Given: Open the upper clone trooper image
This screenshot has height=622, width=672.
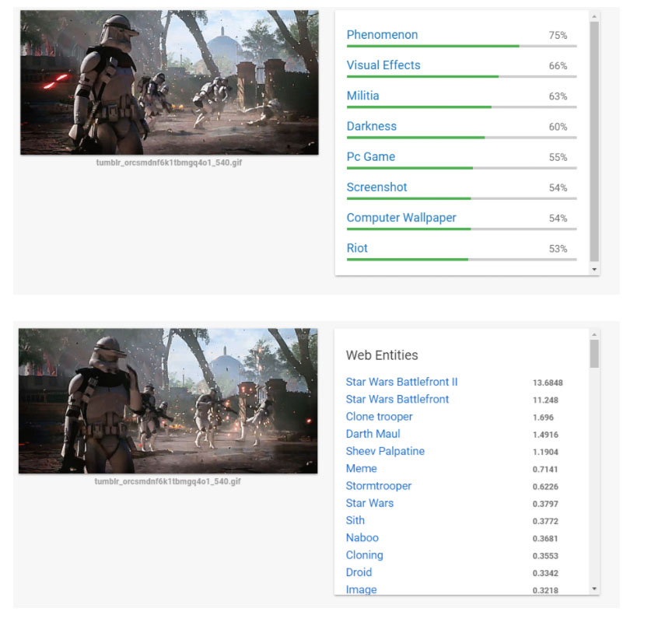Looking at the screenshot, I should [170, 82].
